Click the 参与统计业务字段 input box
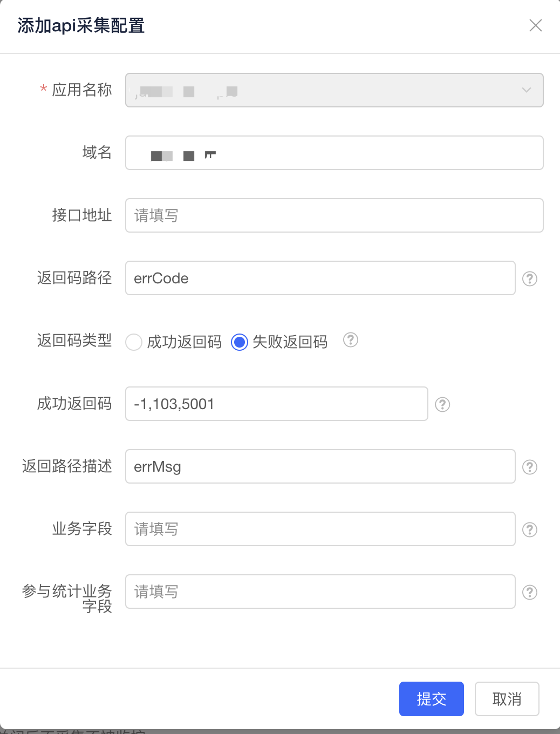The height and width of the screenshot is (734, 560). pyautogui.click(x=320, y=592)
